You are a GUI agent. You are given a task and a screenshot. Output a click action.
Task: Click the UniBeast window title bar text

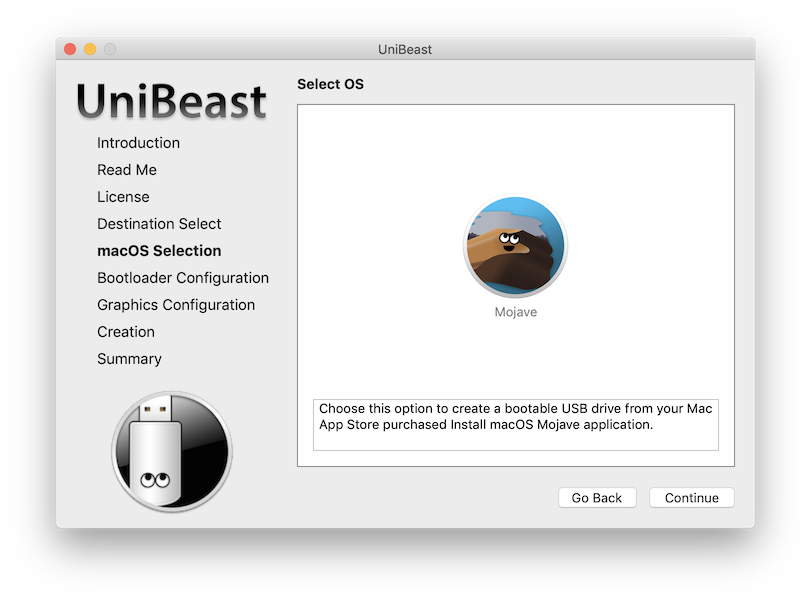pos(405,49)
